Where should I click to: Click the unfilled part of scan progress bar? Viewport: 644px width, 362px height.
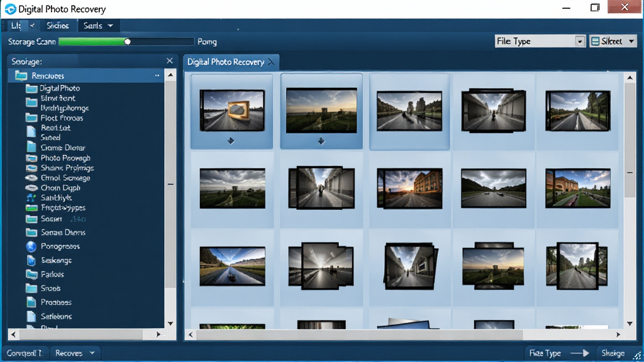[x=162, y=41]
